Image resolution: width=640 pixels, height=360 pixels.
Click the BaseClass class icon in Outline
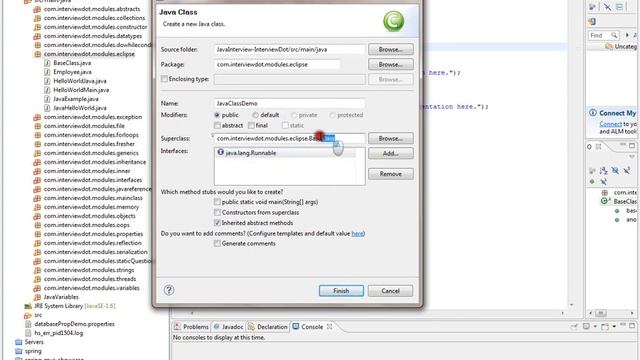coord(604,201)
